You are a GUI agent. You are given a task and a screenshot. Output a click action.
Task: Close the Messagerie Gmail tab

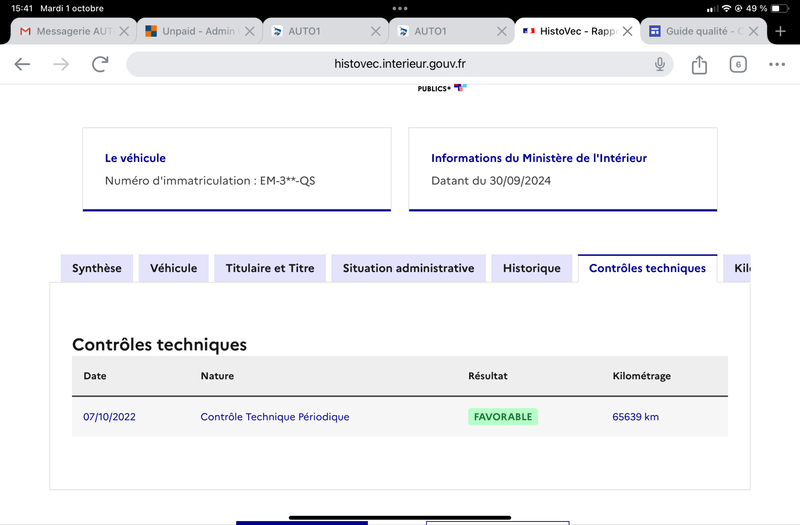click(x=124, y=31)
